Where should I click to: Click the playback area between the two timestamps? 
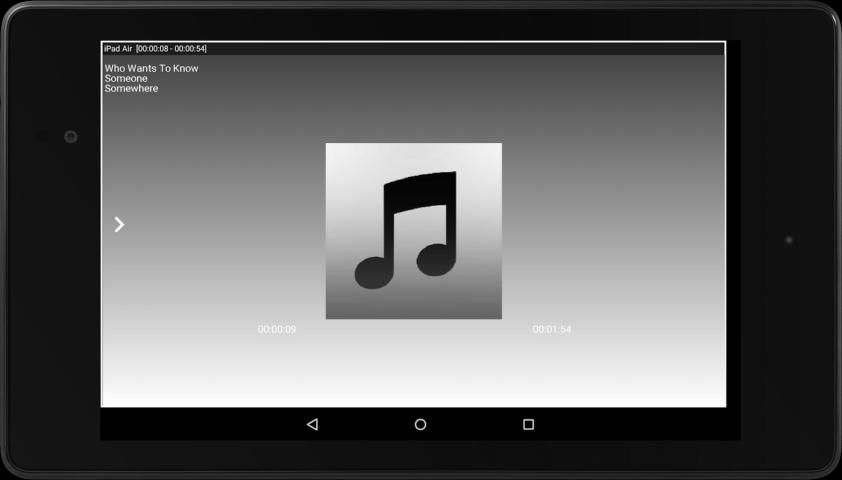pos(413,330)
